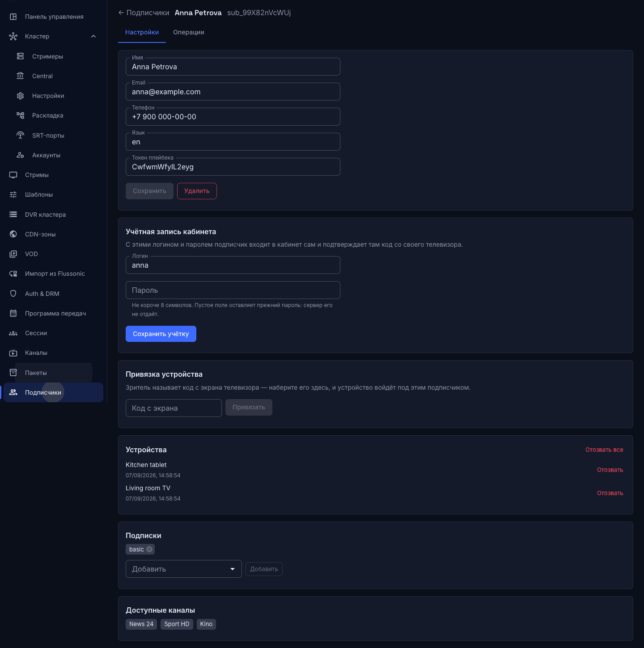Image resolution: width=644 pixels, height=648 pixels.
Task: Click the video library icon for VOD
Action: pos(13,254)
